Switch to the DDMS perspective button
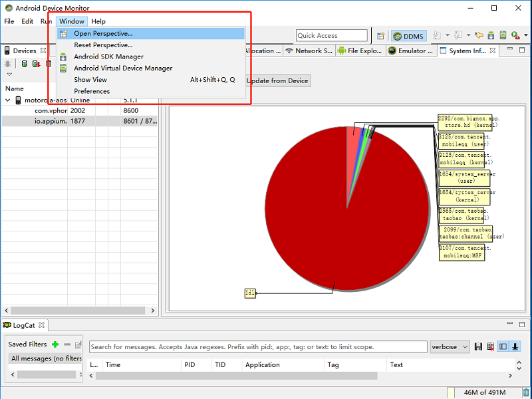The width and height of the screenshot is (532, 399). (408, 36)
